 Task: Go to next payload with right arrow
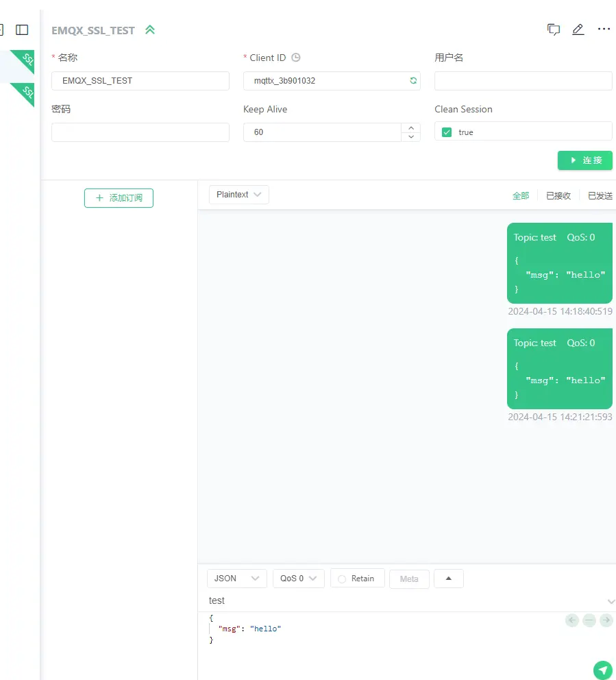pos(606,620)
